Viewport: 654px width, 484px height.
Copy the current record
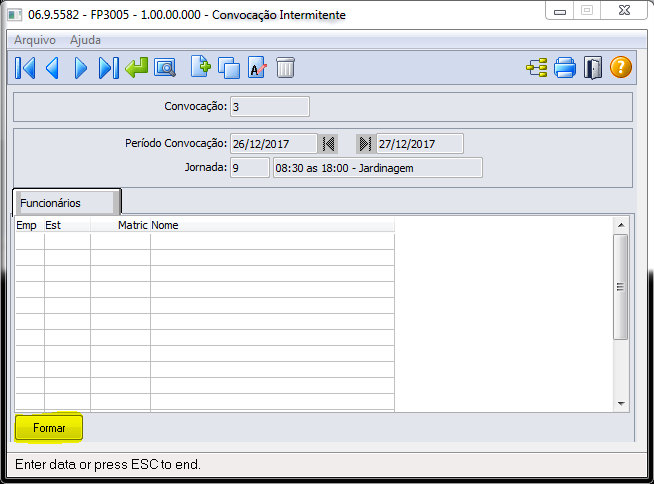pyautogui.click(x=229, y=68)
